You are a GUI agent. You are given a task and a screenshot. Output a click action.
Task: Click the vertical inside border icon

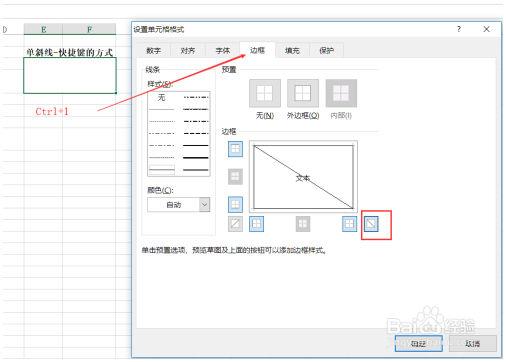tap(303, 224)
